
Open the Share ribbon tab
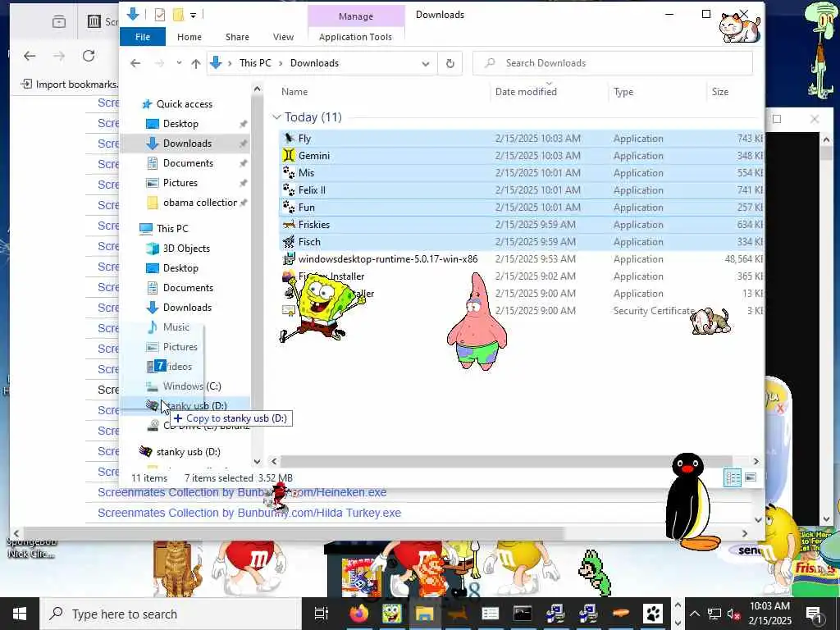[237, 37]
